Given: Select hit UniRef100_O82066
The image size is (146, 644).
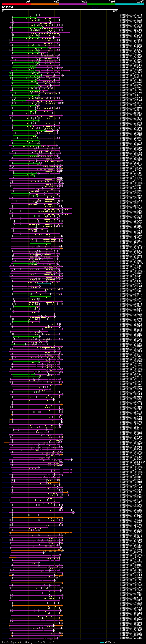Looking at the screenshot, I should (x=131, y=324).
